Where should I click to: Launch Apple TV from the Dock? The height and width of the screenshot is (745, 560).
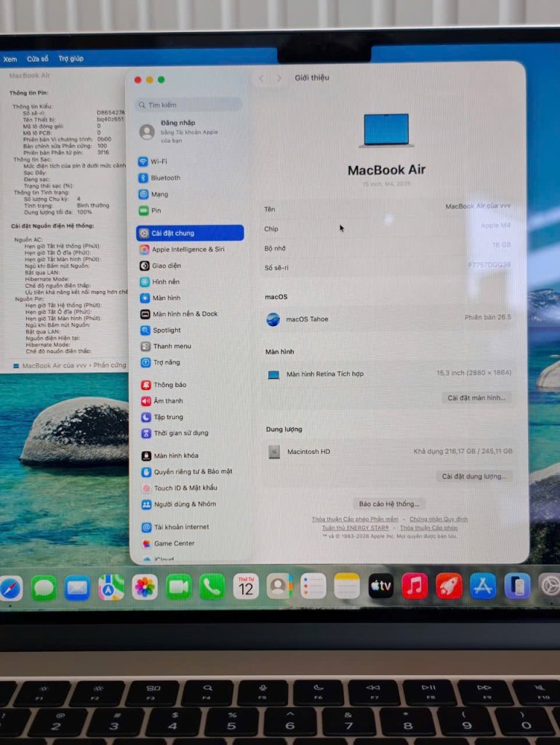[x=381, y=586]
